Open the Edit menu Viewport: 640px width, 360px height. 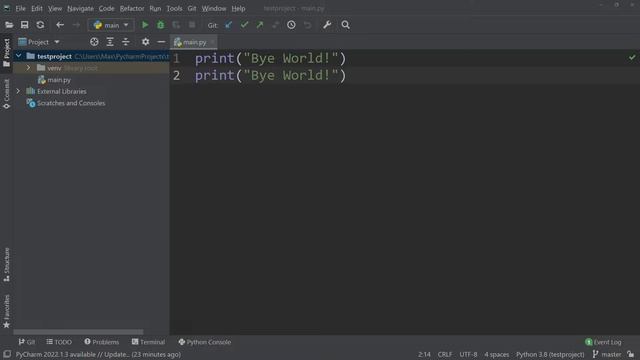point(37,8)
